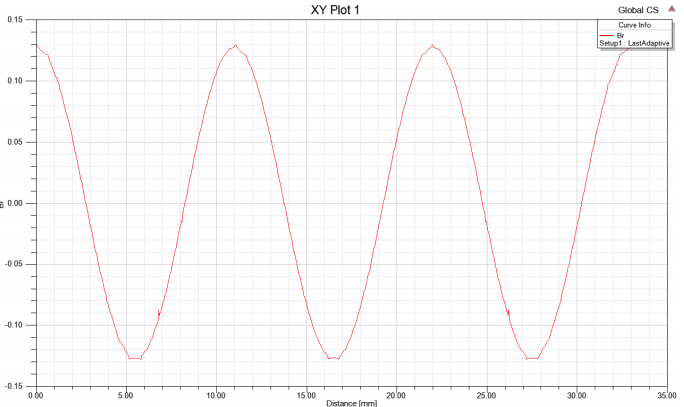Select the red Br curve swatch in legend
The width and height of the screenshot is (684, 407).
[x=606, y=35]
